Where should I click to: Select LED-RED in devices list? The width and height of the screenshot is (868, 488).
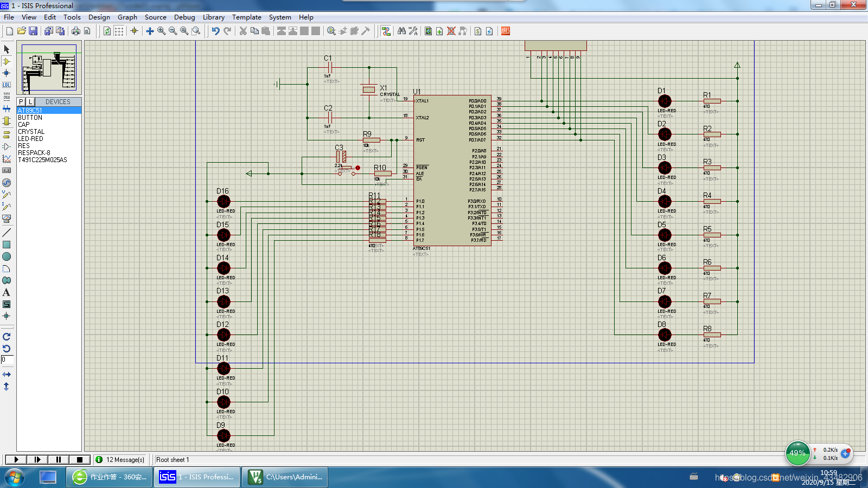pyautogui.click(x=49, y=139)
